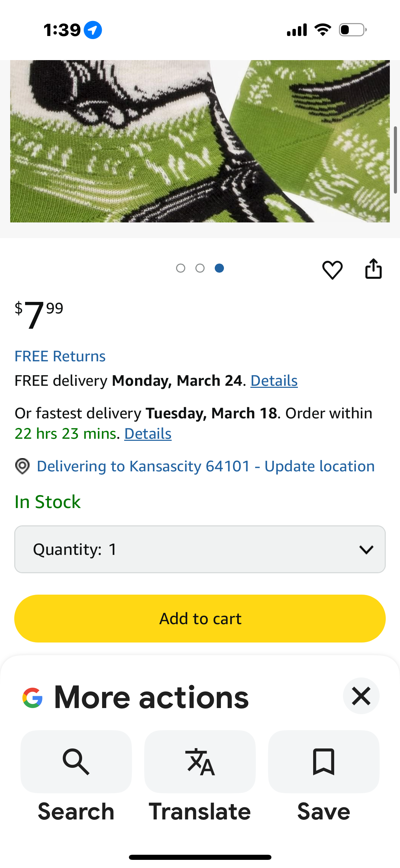This screenshot has height=868, width=400.
Task: Tap the heart wishlist icon
Action: 332,270
